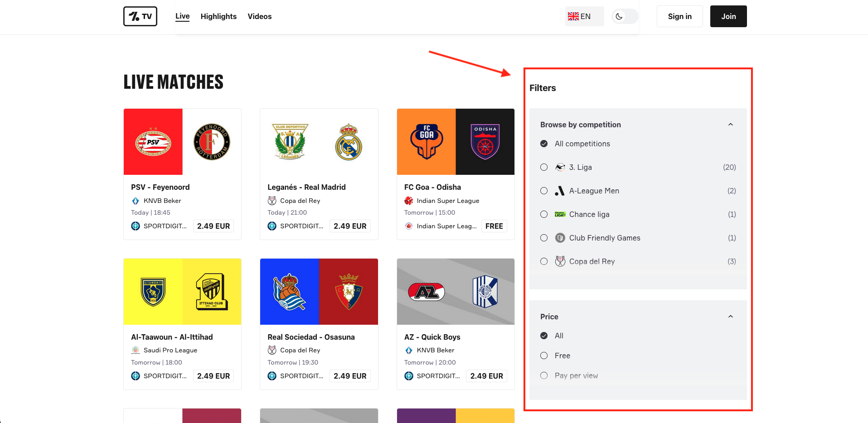Image resolution: width=868 pixels, height=423 pixels.
Task: Select the Free price radio button
Action: tap(543, 356)
